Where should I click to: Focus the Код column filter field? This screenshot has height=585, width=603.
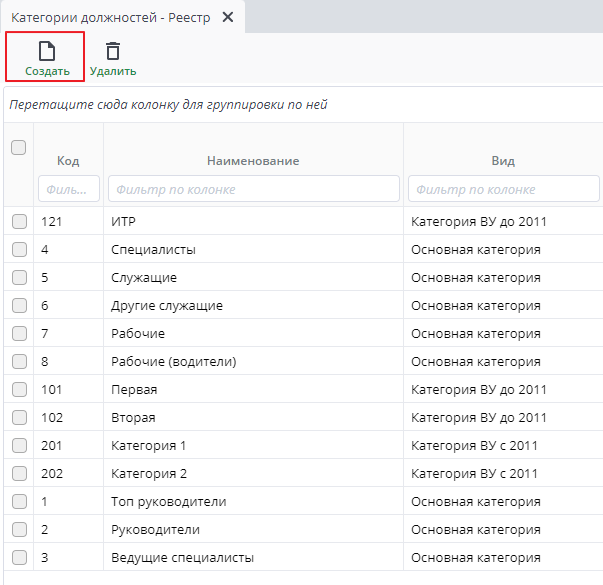click(x=69, y=189)
